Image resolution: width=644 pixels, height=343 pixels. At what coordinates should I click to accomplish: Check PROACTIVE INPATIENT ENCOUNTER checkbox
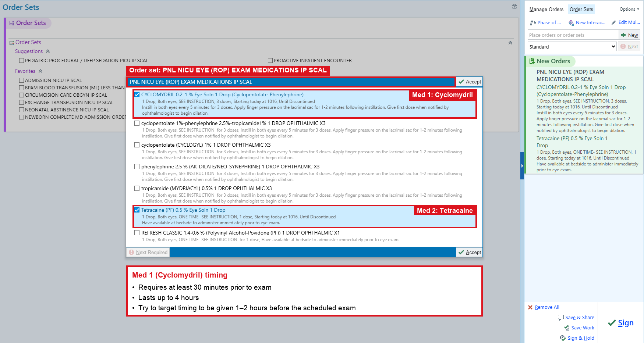pos(270,60)
